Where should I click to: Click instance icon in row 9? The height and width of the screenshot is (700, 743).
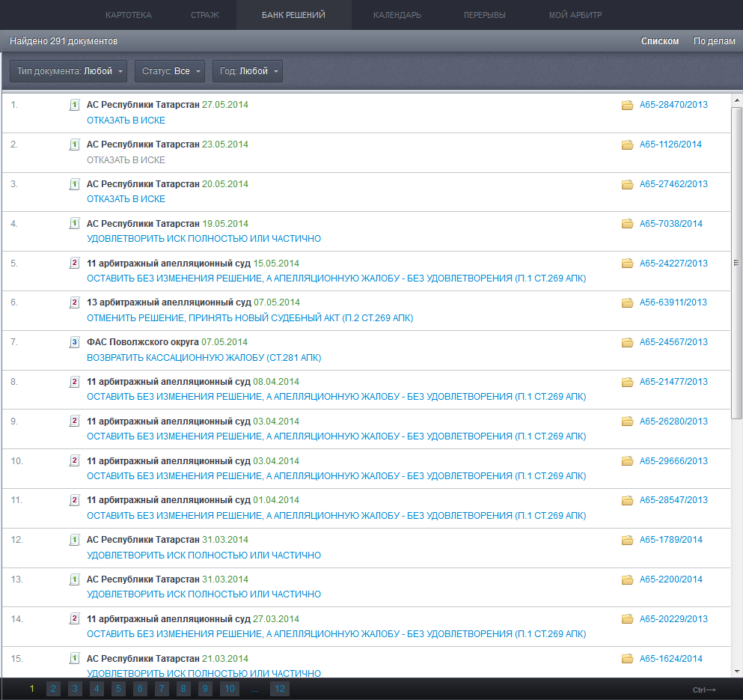(x=74, y=421)
